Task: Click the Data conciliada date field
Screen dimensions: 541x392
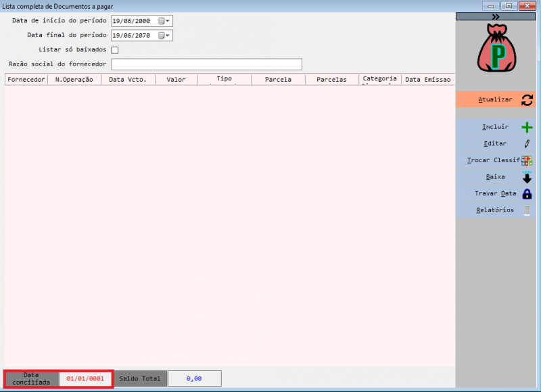Action: click(85, 378)
